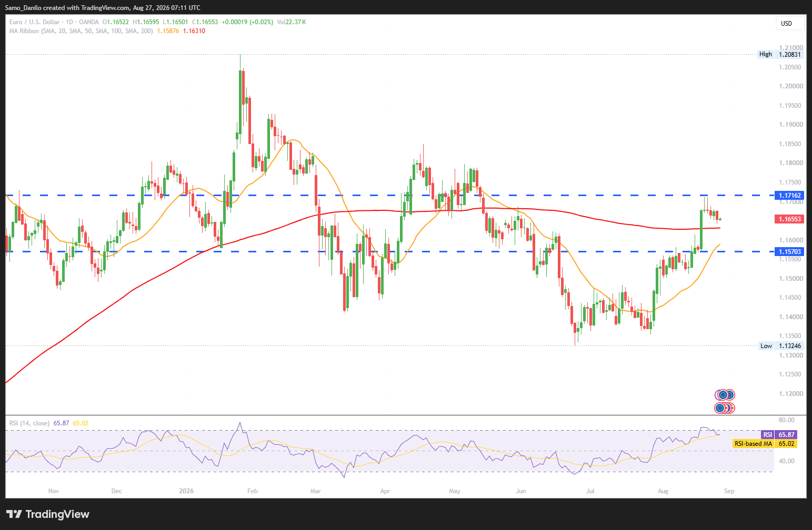
Task: Click the red 1.16553 current price label
Action: [x=790, y=219]
